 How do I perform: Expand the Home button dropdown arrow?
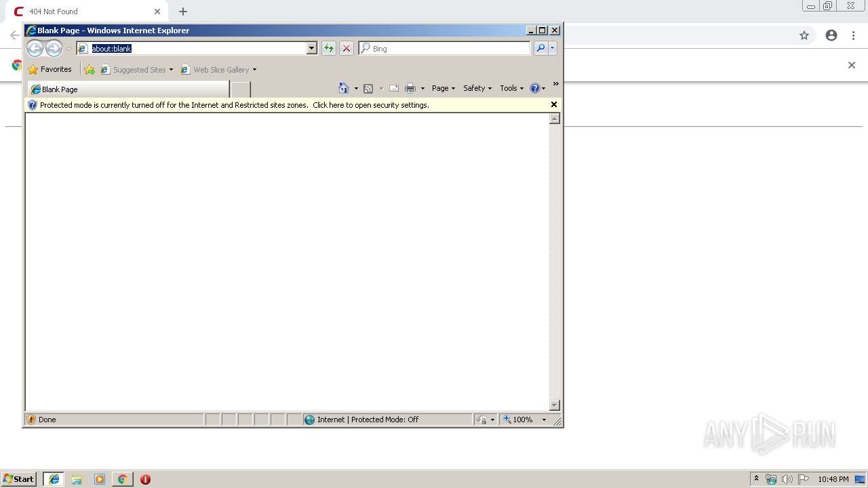pos(356,88)
